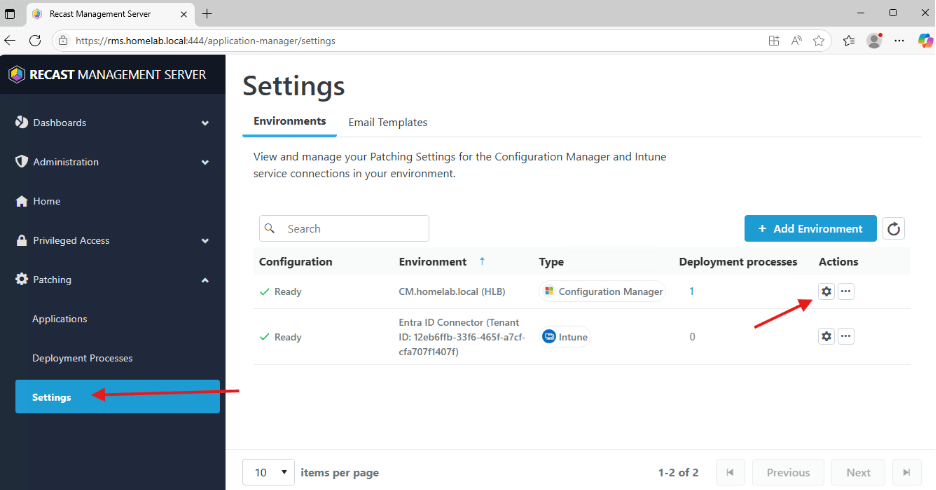
Task: Go to Home in the sidebar
Action: point(47,201)
